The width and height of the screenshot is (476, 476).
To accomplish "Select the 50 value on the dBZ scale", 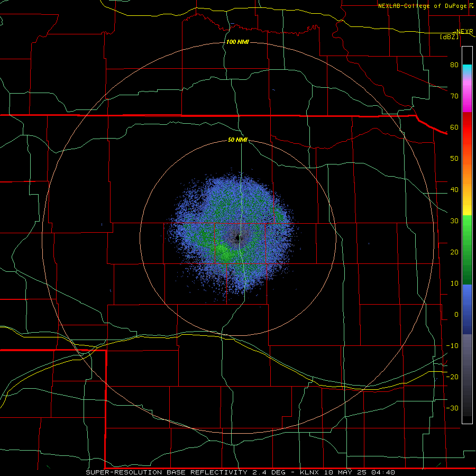I will [x=454, y=159].
